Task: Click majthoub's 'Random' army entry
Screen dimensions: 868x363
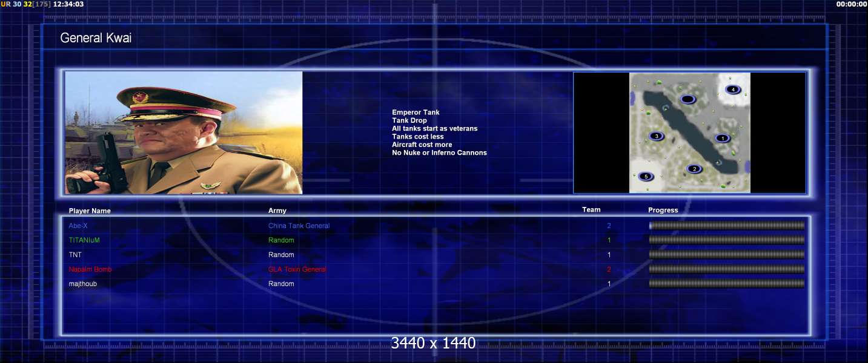Action: [x=281, y=284]
